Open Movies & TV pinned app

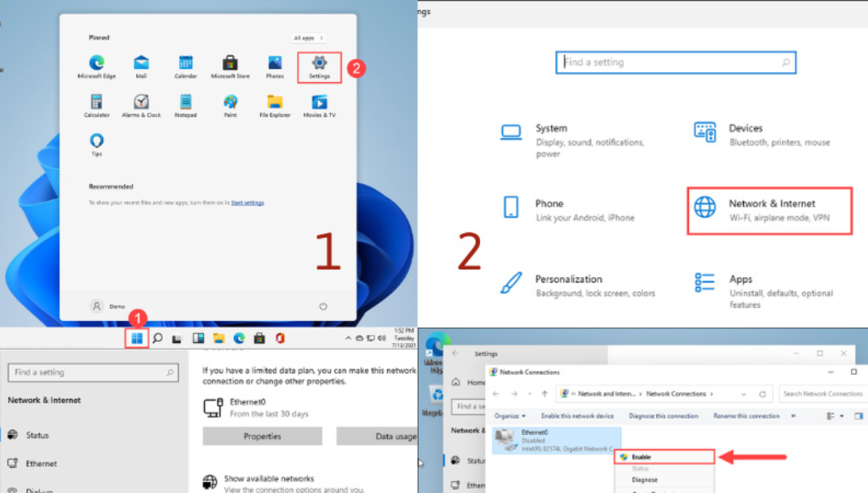point(319,106)
